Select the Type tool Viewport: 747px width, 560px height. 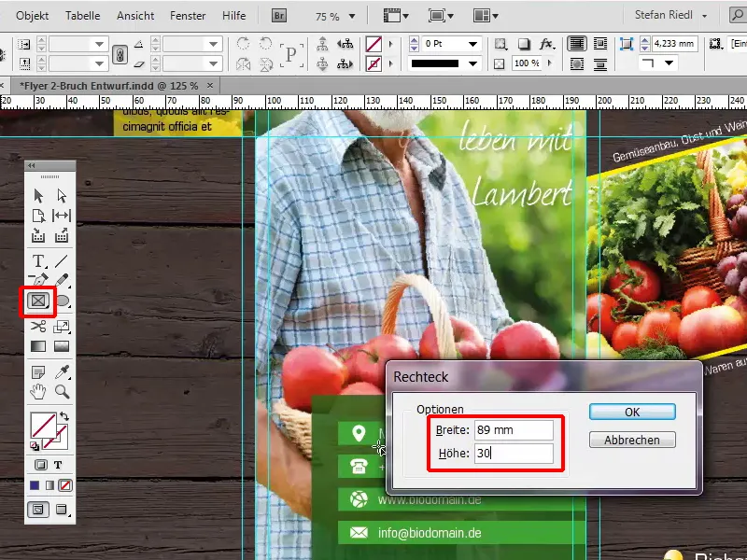[38, 261]
